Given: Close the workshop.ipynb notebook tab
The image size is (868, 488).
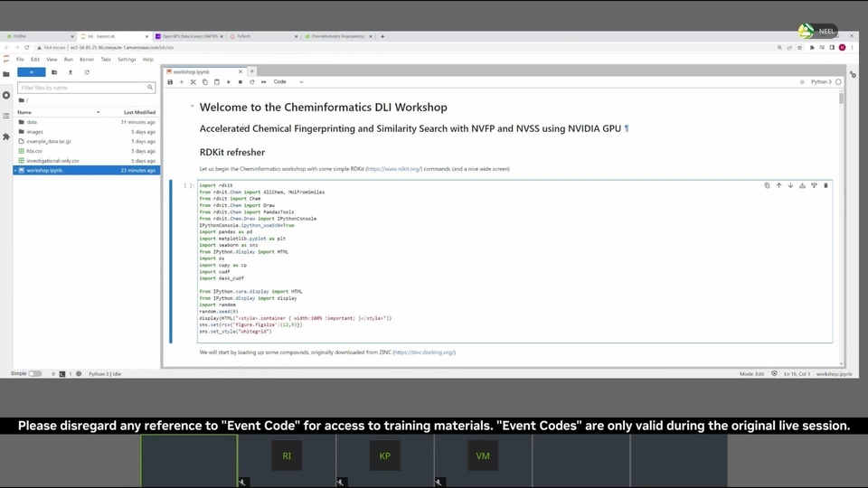Looking at the screenshot, I should click(x=241, y=72).
